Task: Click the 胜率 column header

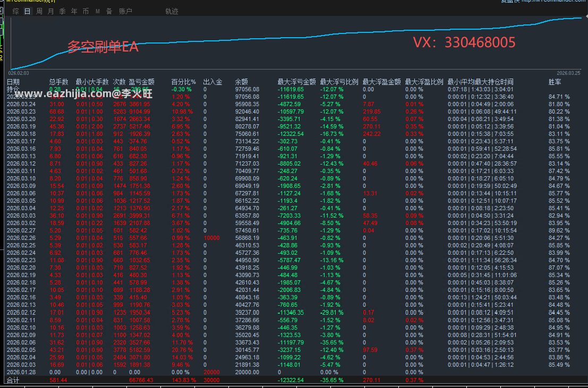Action: (x=555, y=82)
